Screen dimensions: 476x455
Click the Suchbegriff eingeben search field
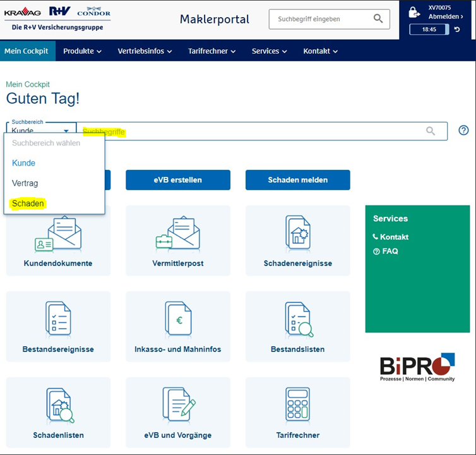click(x=321, y=19)
